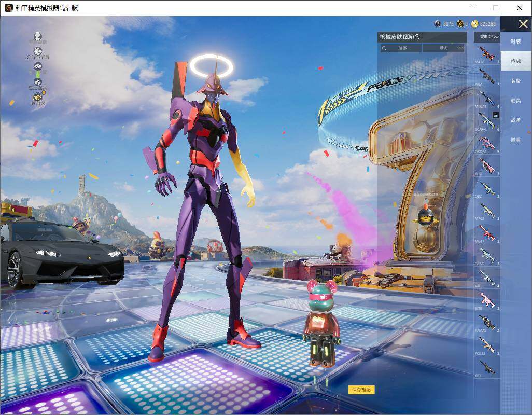The height and width of the screenshot is (415, 532).
Task: Select the GROZA weapon skin
Action: tap(487, 143)
